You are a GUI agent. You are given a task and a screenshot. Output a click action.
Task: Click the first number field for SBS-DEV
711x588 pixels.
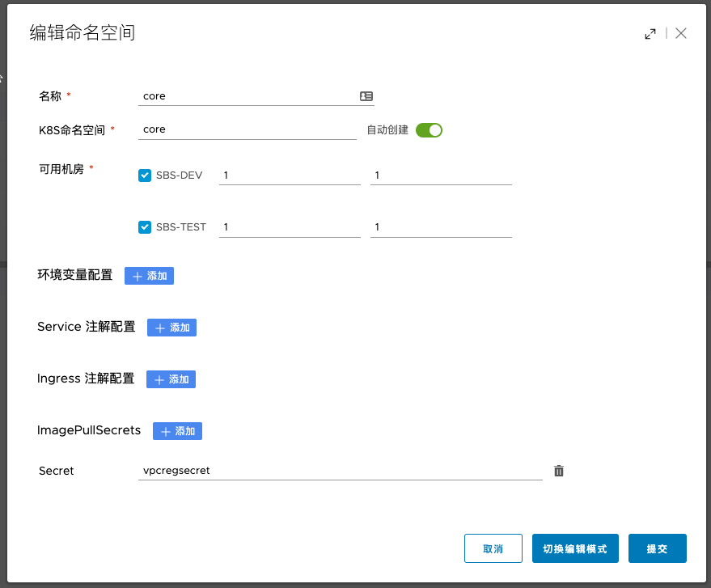click(x=289, y=176)
